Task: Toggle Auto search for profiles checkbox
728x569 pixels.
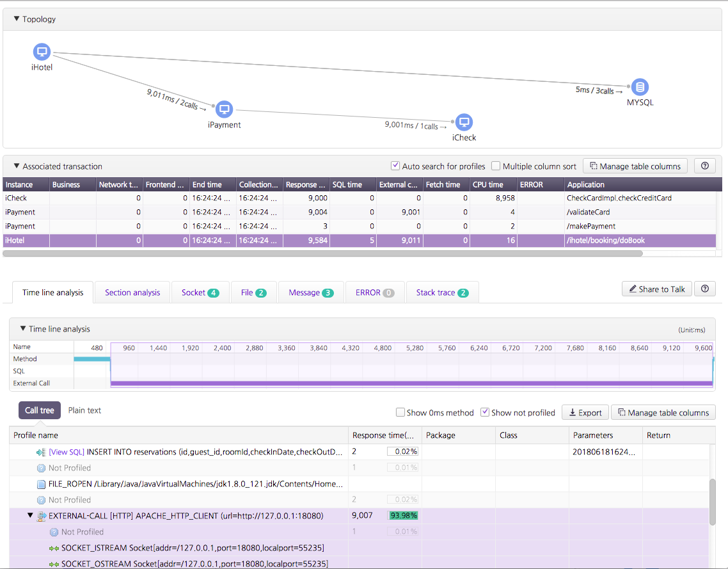Action: coord(395,166)
